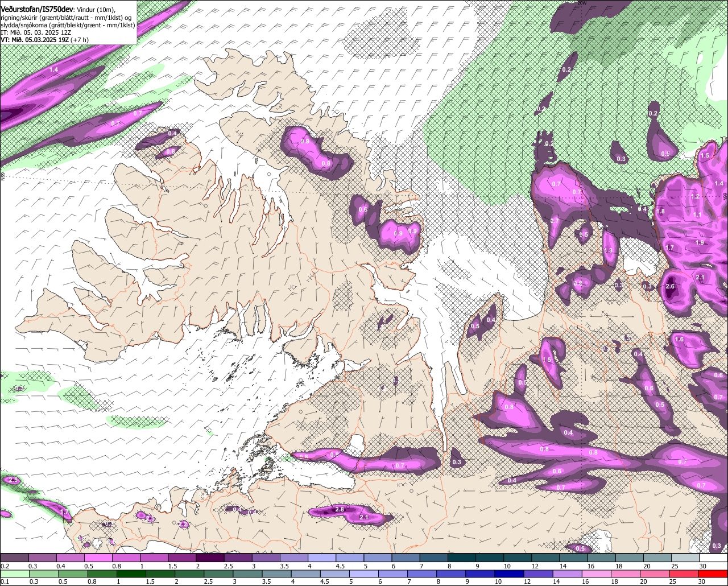Click the text 'Vindur (10m),' in header
The height and width of the screenshot is (586, 728).
click(x=97, y=10)
